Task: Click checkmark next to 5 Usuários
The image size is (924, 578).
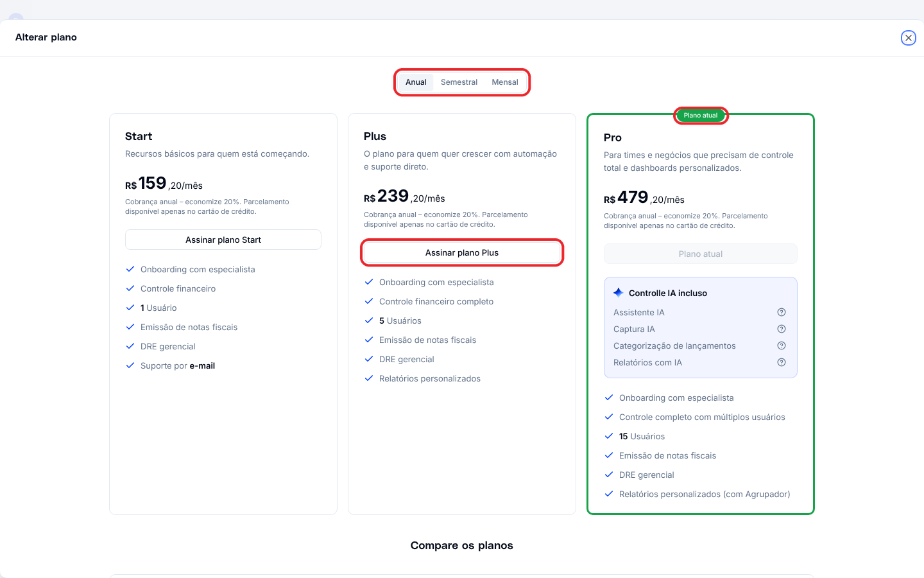Action: (369, 320)
